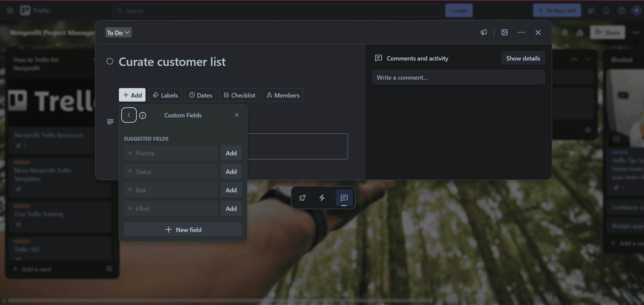Click the SUGGESTED FIELDS heading

click(146, 139)
